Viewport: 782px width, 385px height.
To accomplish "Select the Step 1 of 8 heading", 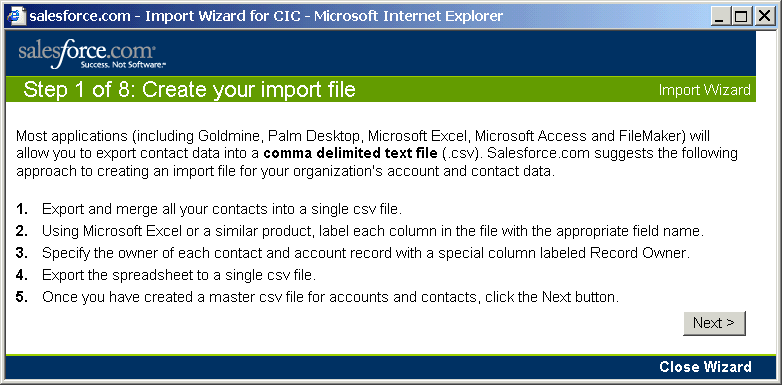I will tap(190, 90).
